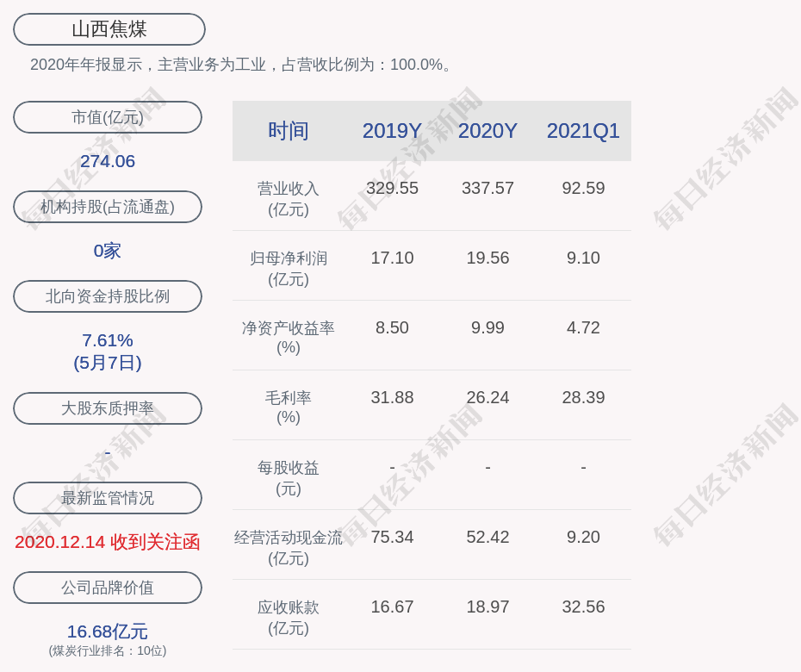Click ROE value 4.72
This screenshot has width=801, height=672.
583,327
